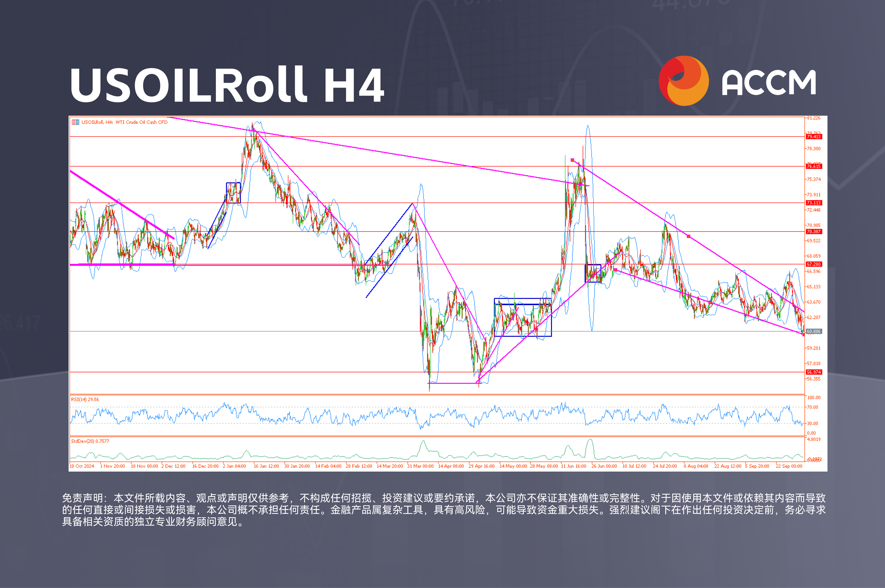Click the 56.974 support level price tag
Image resolution: width=885 pixels, height=588 pixels.
point(814,372)
